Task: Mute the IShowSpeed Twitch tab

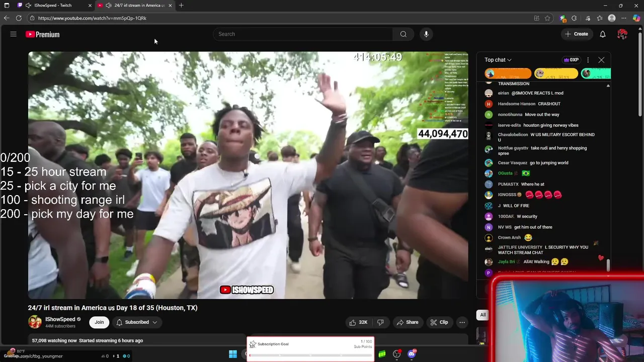Action: tap(28, 6)
